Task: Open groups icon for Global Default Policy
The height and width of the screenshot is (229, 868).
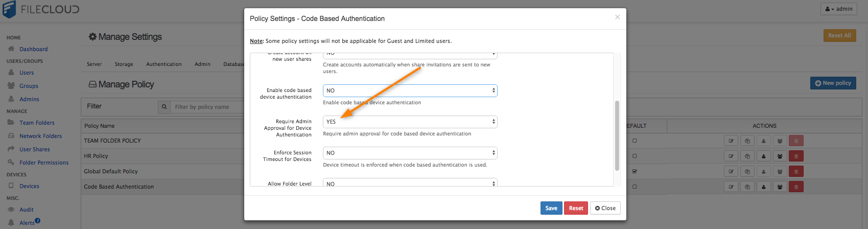Action: (780, 172)
